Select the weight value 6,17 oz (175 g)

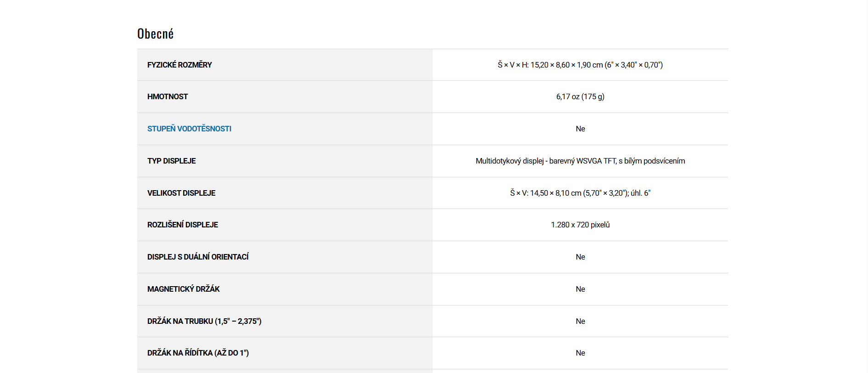(580, 96)
